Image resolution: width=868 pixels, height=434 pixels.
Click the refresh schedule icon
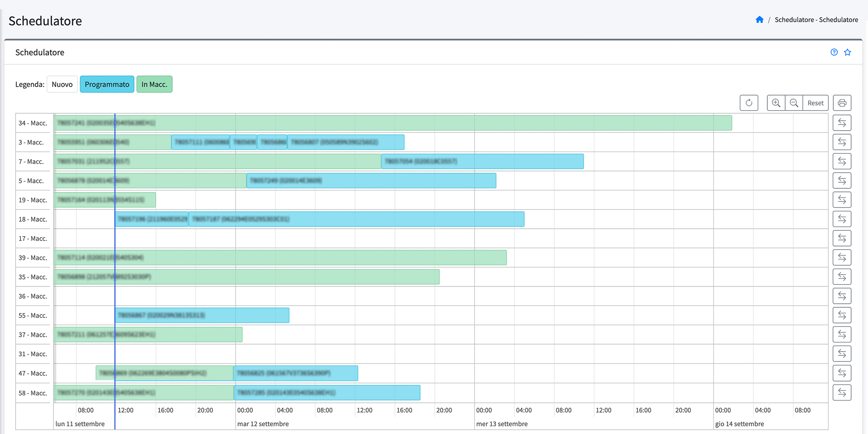tap(749, 103)
